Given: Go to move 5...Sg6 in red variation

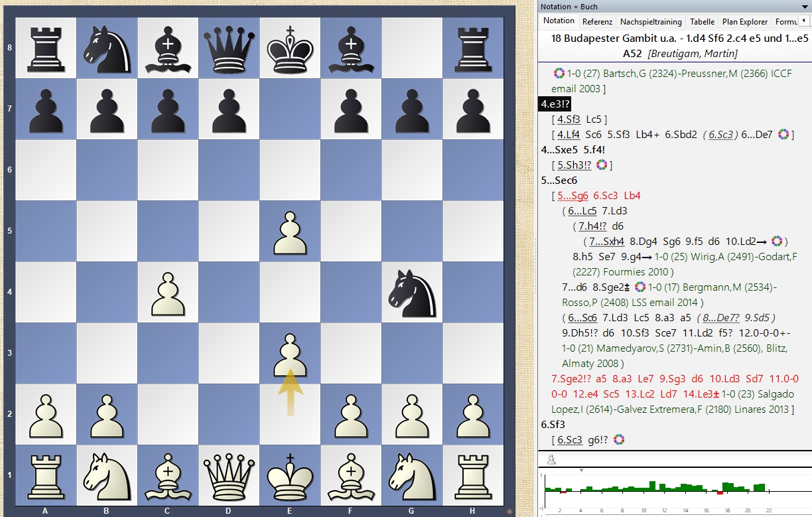Looking at the screenshot, I should [x=572, y=196].
